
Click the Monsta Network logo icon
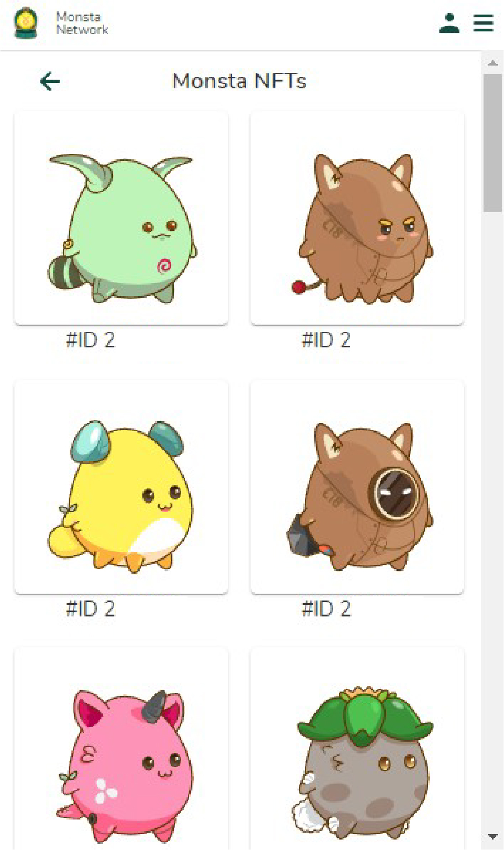pyautogui.click(x=26, y=23)
